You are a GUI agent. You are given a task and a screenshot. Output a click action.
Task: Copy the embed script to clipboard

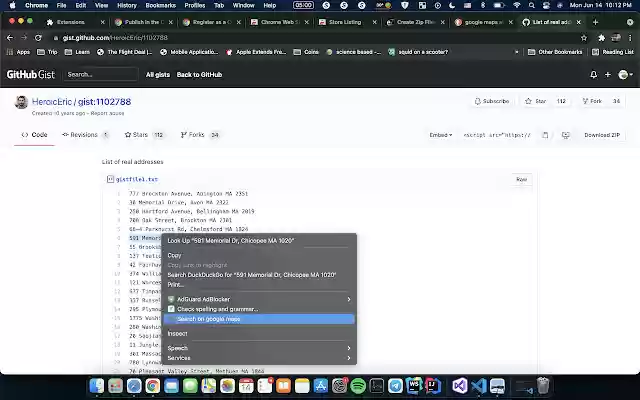(x=545, y=135)
